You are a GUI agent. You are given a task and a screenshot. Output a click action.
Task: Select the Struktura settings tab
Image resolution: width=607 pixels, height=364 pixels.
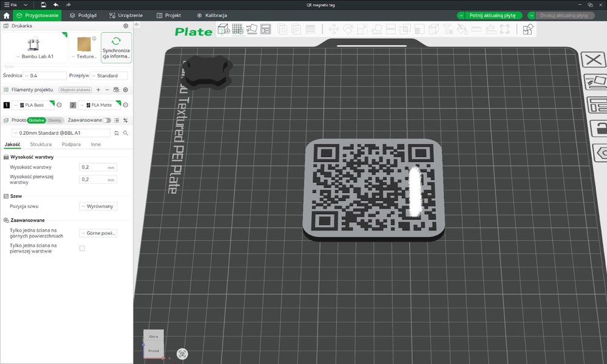pyautogui.click(x=41, y=144)
